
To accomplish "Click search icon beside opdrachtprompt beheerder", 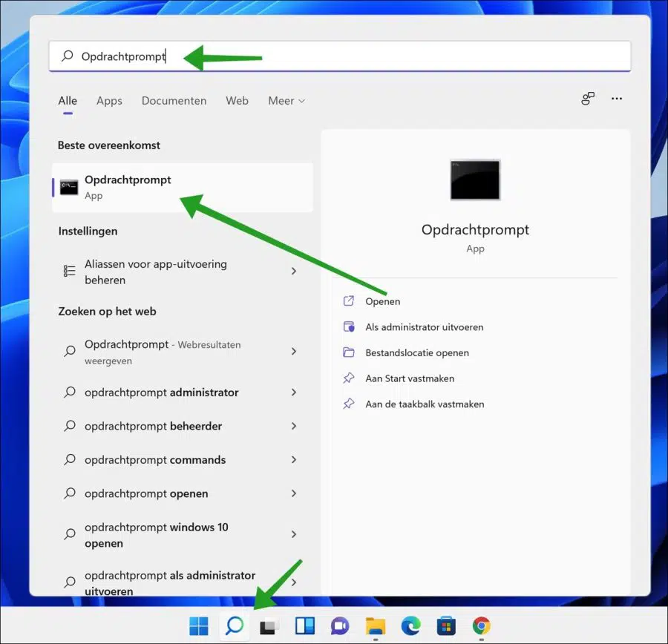I will pyautogui.click(x=70, y=426).
